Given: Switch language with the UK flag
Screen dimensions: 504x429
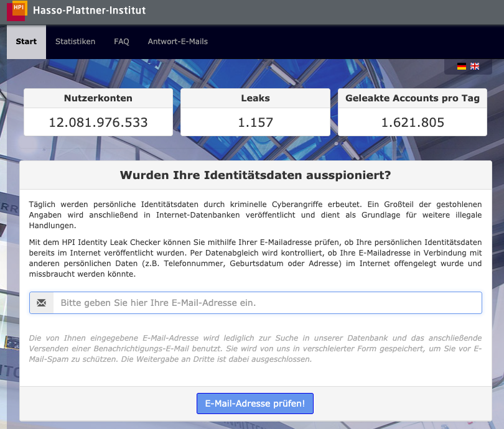Looking at the screenshot, I should click(475, 67).
